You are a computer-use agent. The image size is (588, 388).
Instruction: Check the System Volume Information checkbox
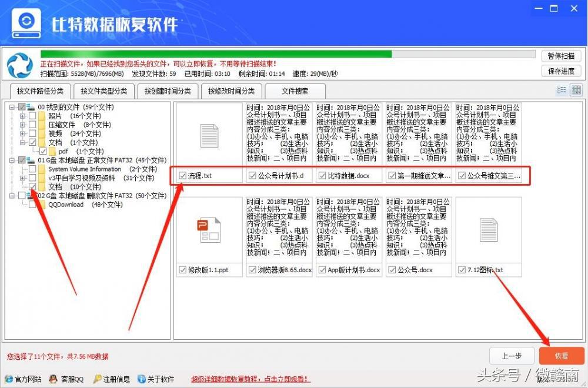[x=32, y=169]
